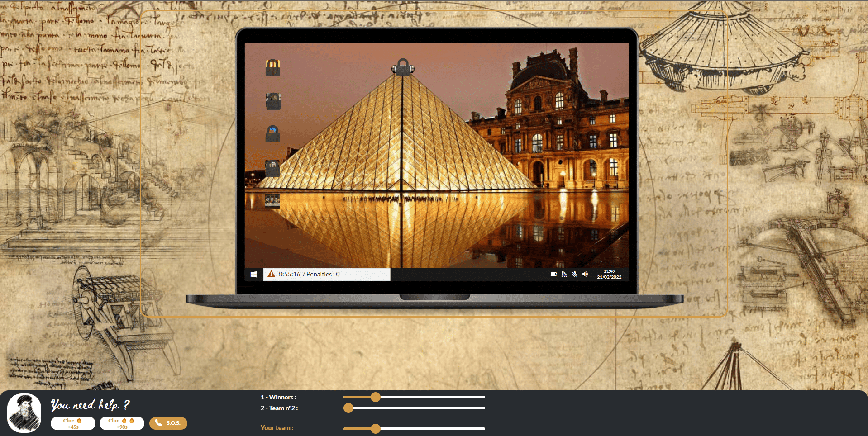The height and width of the screenshot is (436, 868).
Task: Request the Clue +90s hint
Action: (x=122, y=423)
